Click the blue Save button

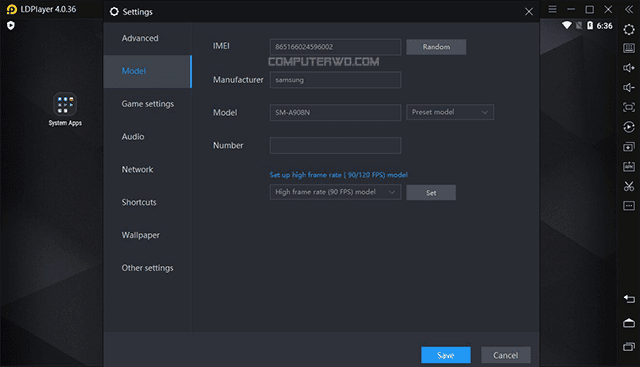click(x=446, y=355)
